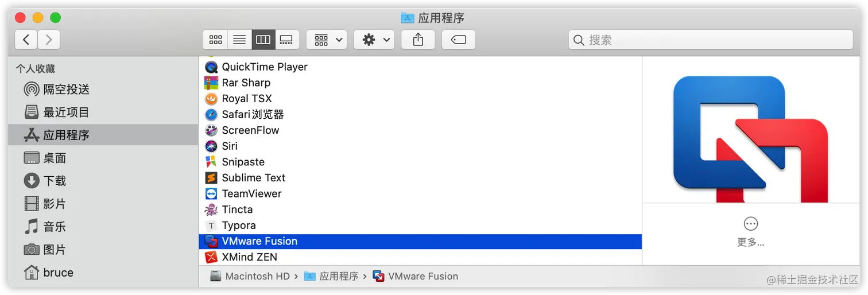Switch to list view
This screenshot has height=295, width=868.
pyautogui.click(x=239, y=40)
